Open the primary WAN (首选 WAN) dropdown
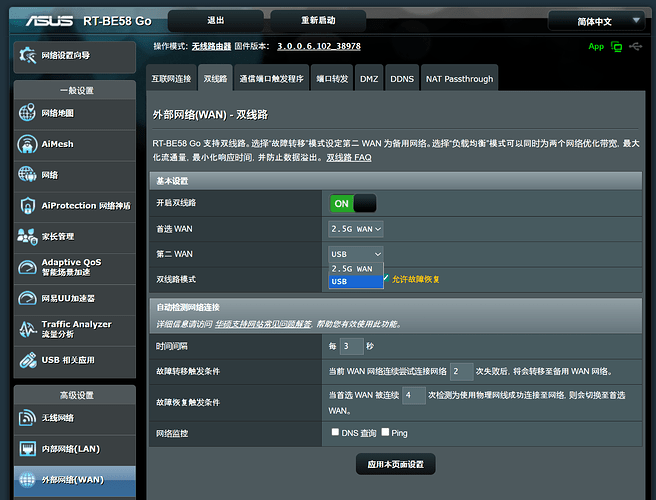This screenshot has width=656, height=500. pyautogui.click(x=356, y=229)
